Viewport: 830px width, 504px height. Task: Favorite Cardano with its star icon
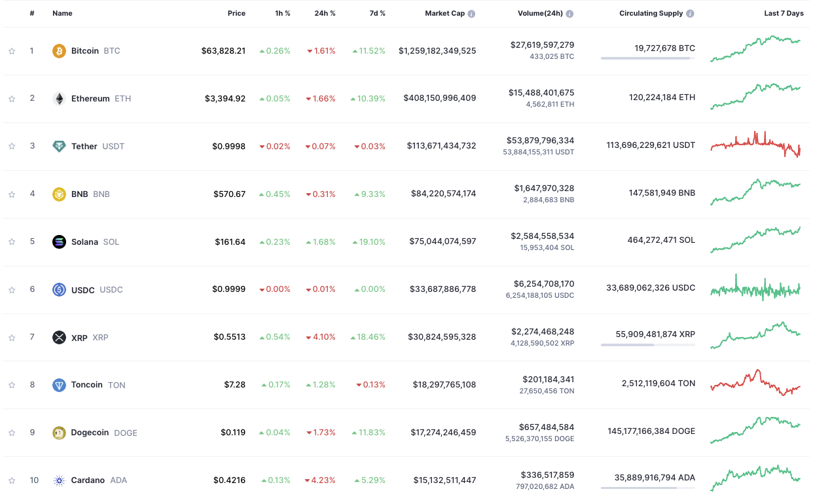[12, 480]
